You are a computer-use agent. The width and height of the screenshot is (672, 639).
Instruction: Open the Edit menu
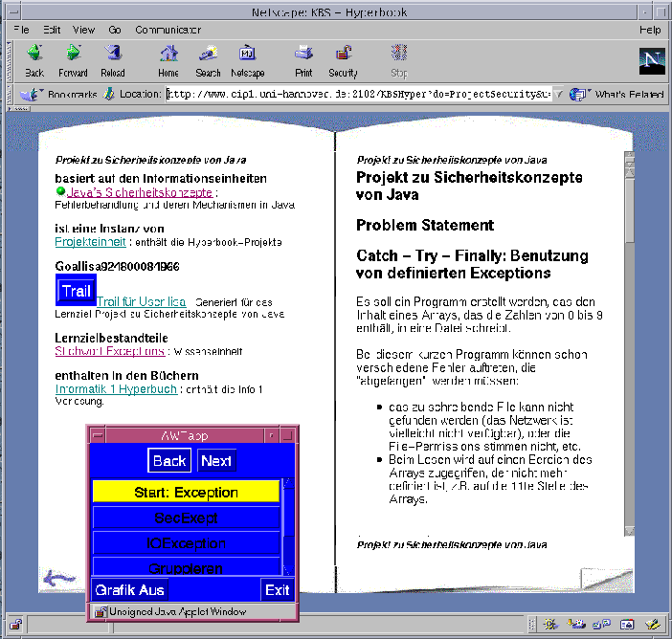(52, 30)
